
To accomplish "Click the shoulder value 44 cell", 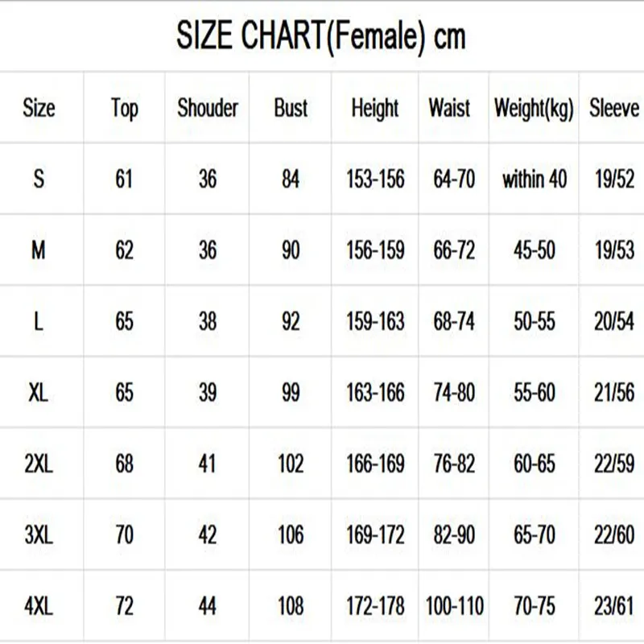I will 208,606.
